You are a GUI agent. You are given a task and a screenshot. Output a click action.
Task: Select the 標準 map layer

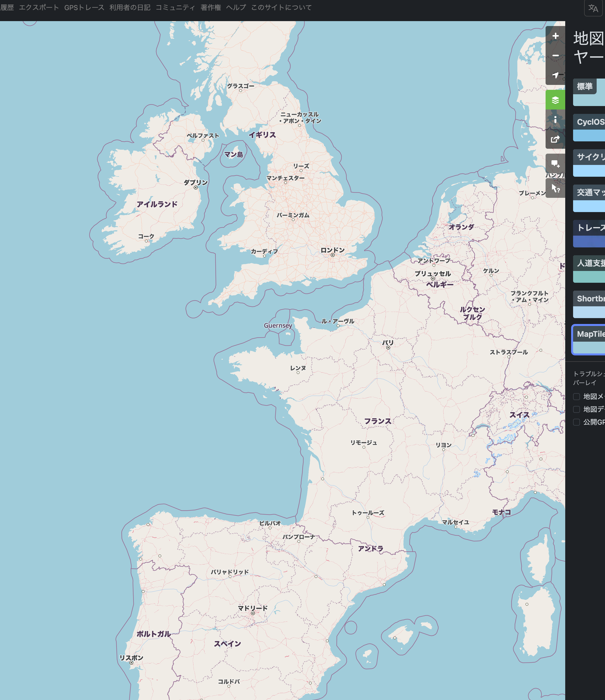point(589,92)
